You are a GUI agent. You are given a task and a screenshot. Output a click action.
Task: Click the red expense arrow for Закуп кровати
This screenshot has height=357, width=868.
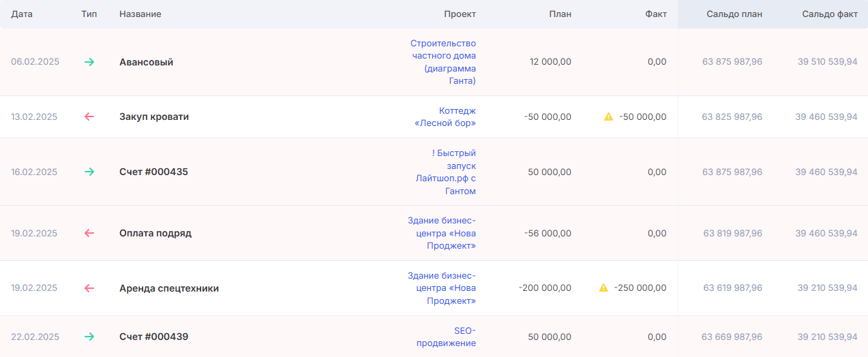pyautogui.click(x=89, y=117)
